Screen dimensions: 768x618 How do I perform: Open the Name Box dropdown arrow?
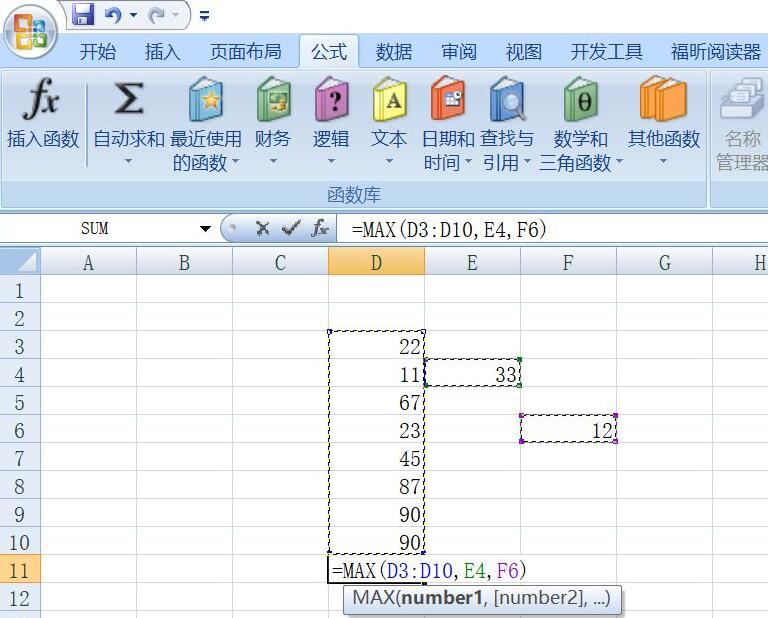point(205,229)
